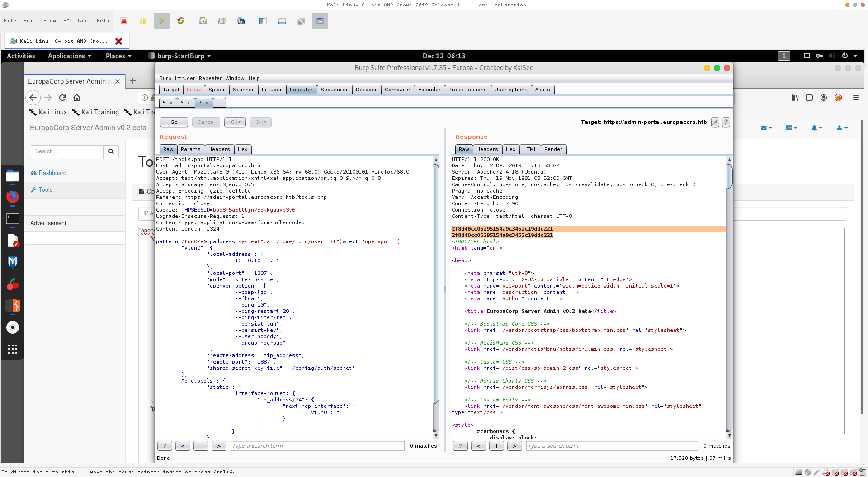Launch Firefox from the GNOME dock
Image resolution: width=868 pixels, height=477 pixels.
point(13,197)
